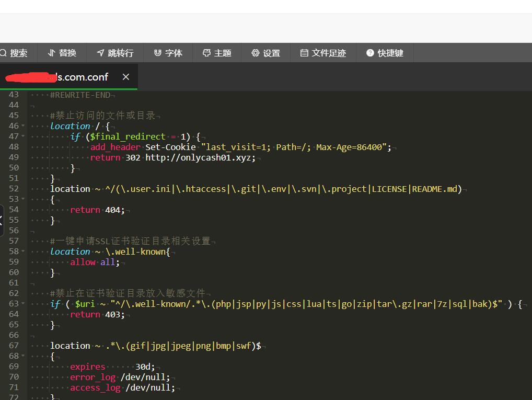Click the $final_redirect variable
Screen dimensions: 532x400
[x=128, y=136]
